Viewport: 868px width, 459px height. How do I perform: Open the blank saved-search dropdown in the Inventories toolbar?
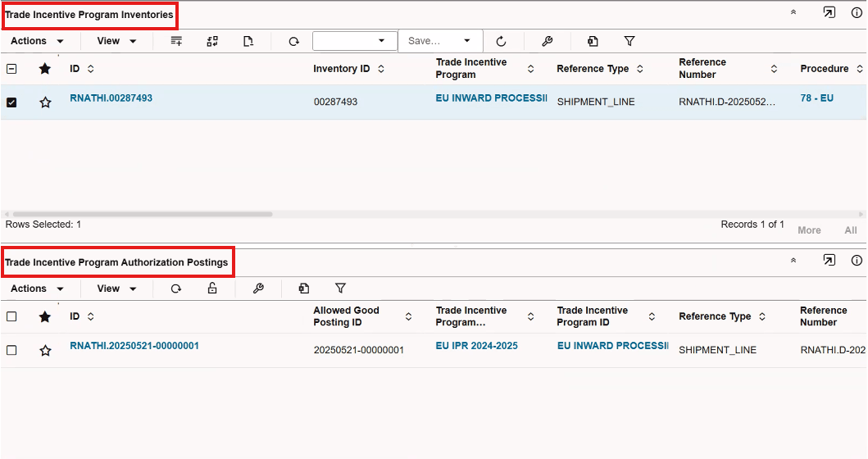tap(355, 41)
